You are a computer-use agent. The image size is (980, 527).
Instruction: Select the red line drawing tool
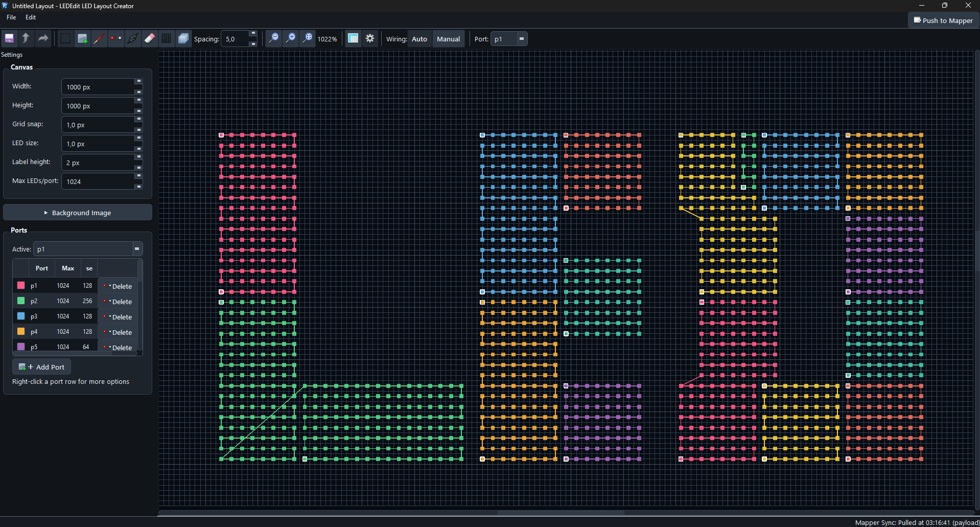point(99,39)
